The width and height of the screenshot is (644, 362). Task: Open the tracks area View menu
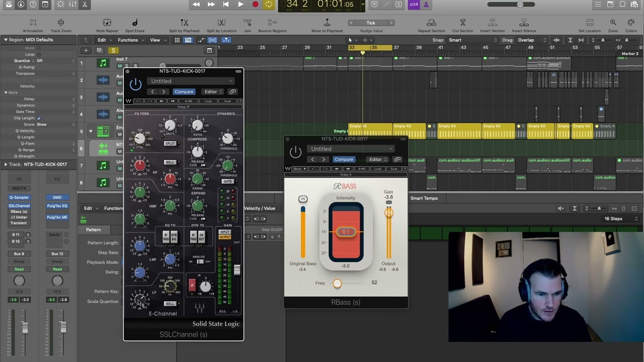coord(157,40)
